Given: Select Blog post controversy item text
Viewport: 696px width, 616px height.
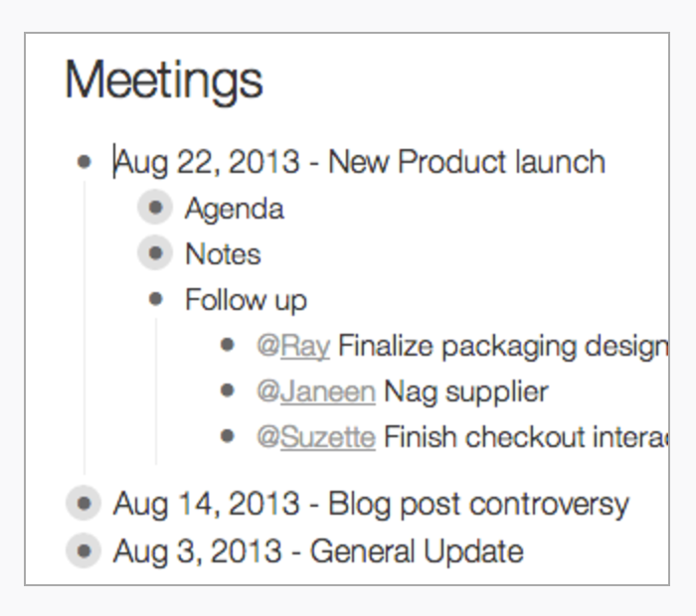Looking at the screenshot, I should click(x=479, y=505).
